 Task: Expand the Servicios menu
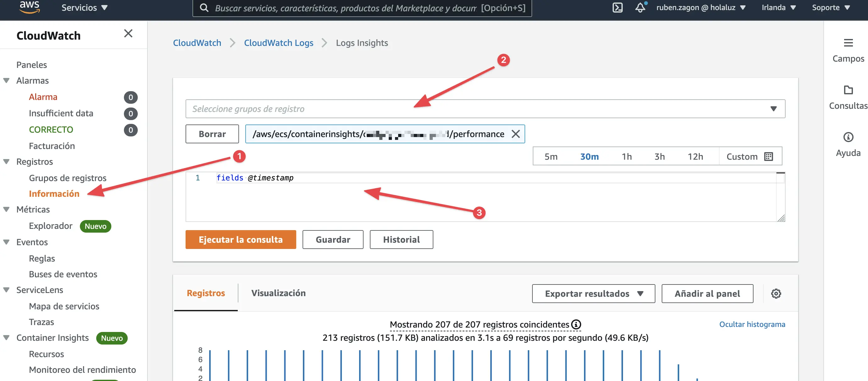click(x=84, y=8)
